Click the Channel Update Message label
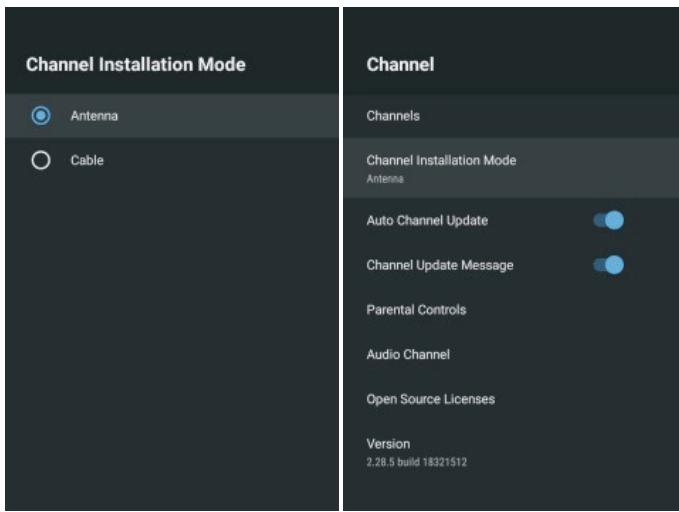Image resolution: width=679 pixels, height=512 pixels. point(440,265)
